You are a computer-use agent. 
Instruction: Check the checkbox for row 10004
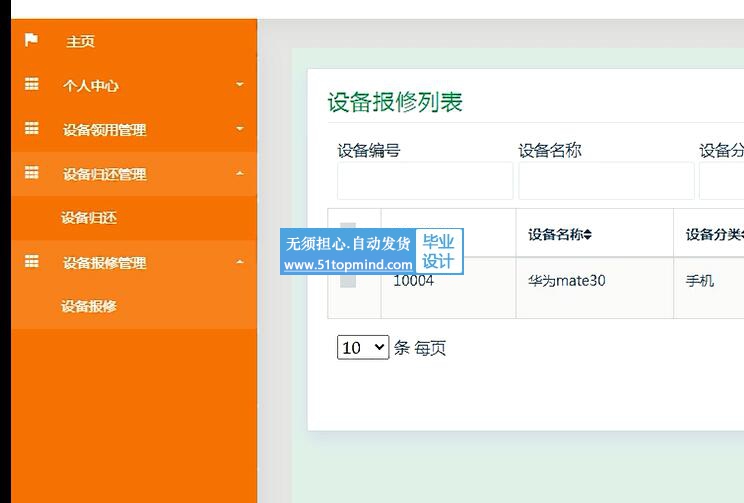pyautogui.click(x=348, y=280)
